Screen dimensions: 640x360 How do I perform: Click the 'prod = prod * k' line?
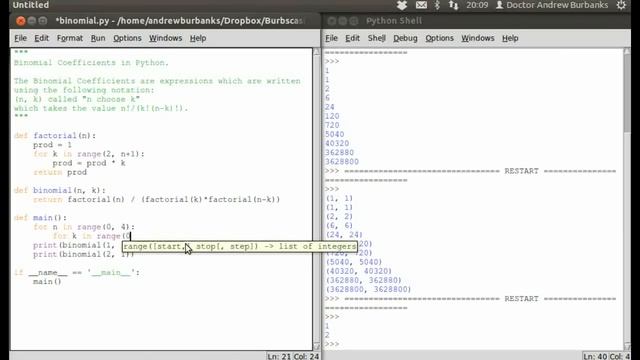[89, 163]
